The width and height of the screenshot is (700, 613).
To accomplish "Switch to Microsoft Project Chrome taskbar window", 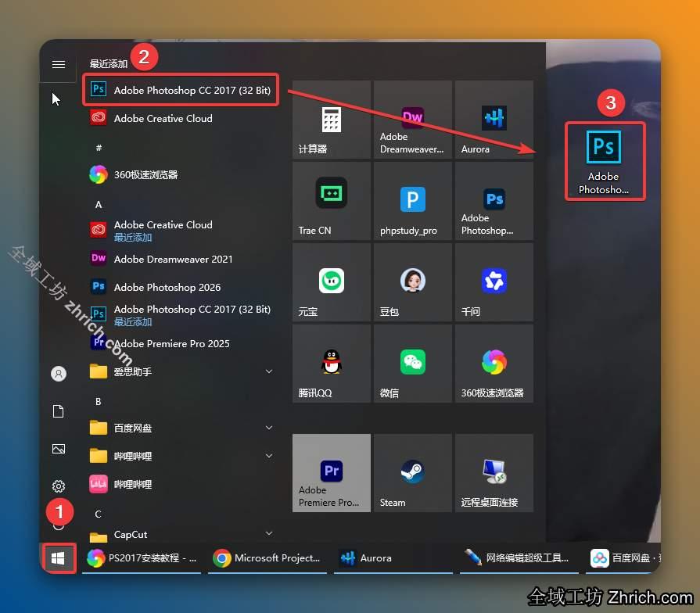I will pyautogui.click(x=267, y=557).
